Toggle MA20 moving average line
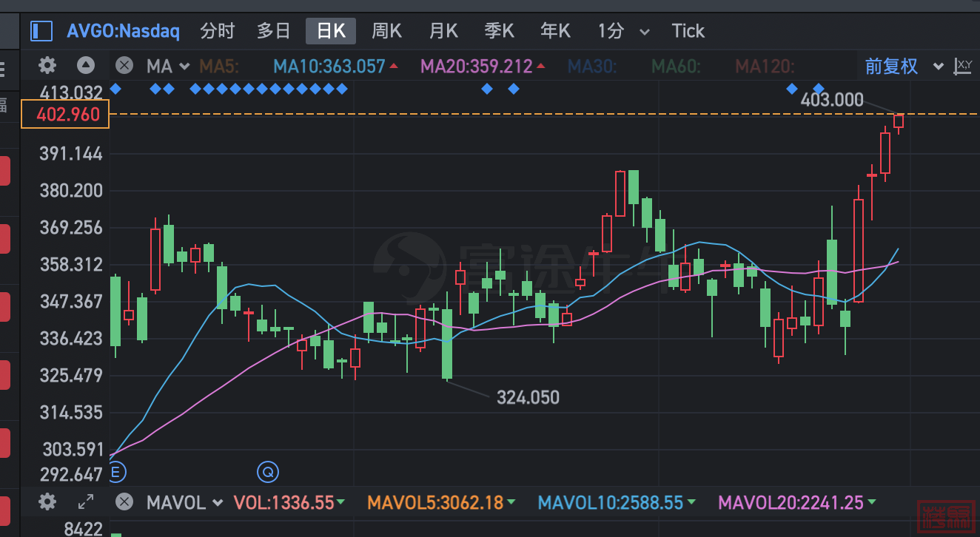The width and height of the screenshot is (980, 537). click(477, 67)
